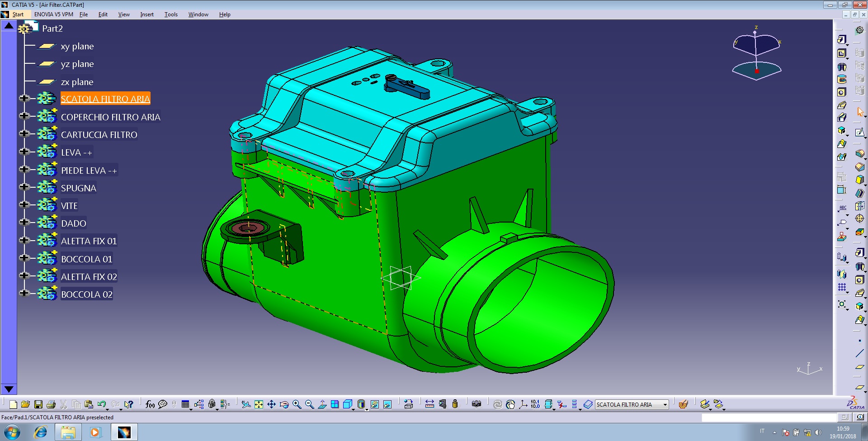Click the scroll down arrow at left panel bottom
The width and height of the screenshot is (868, 441).
(x=9, y=389)
